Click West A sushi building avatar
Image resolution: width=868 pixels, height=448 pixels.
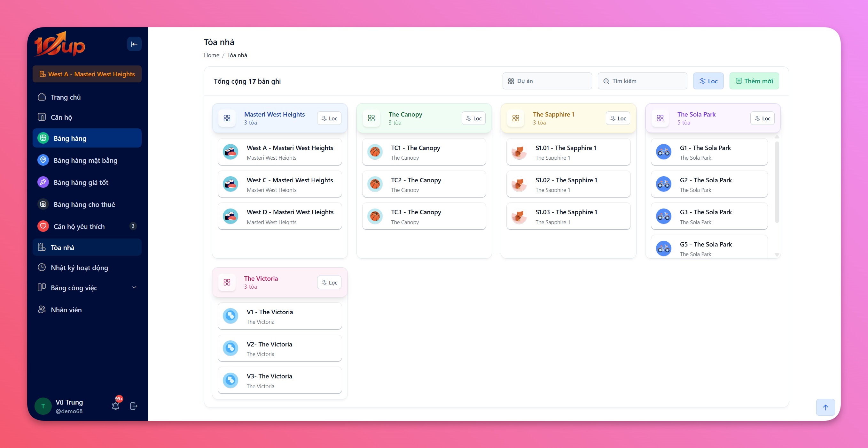click(231, 152)
